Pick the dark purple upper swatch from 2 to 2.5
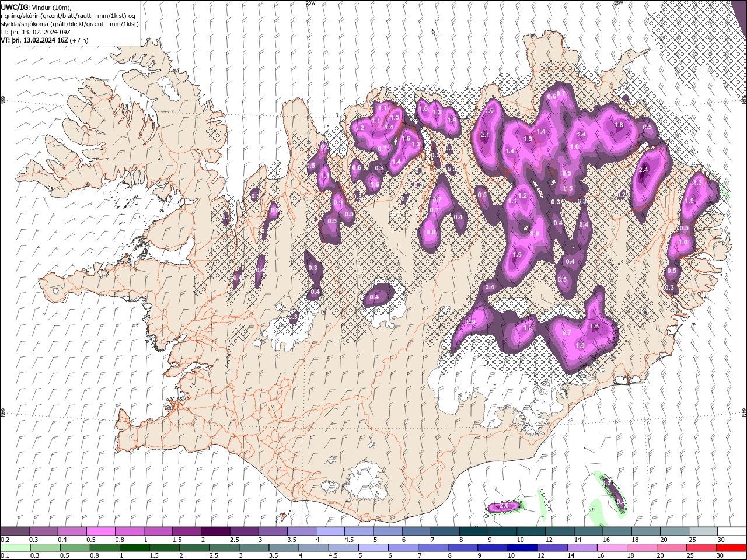The image size is (747, 560). [215, 531]
